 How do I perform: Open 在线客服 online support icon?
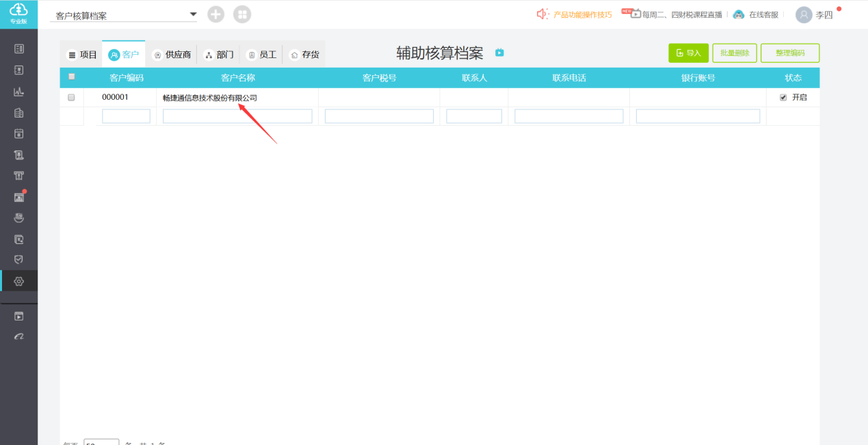pos(739,14)
